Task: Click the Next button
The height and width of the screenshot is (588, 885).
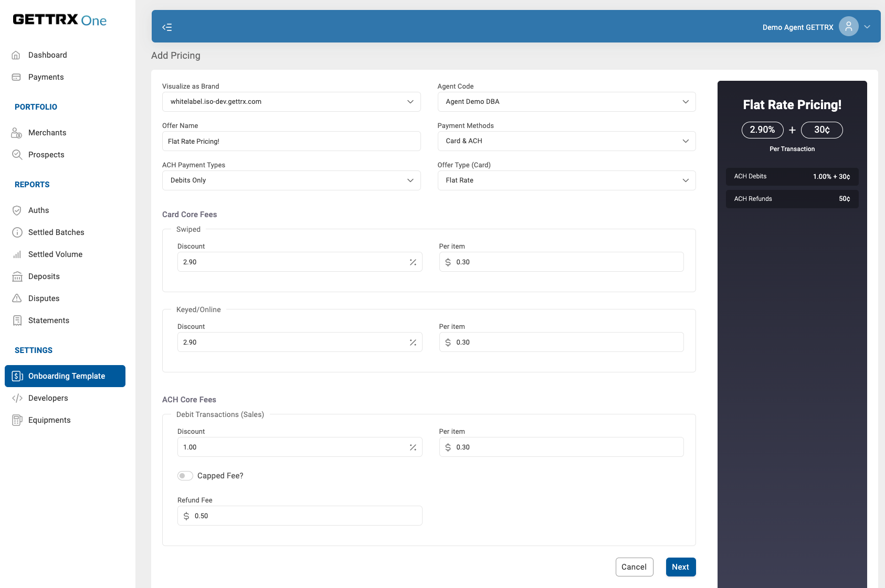Action: 681,567
